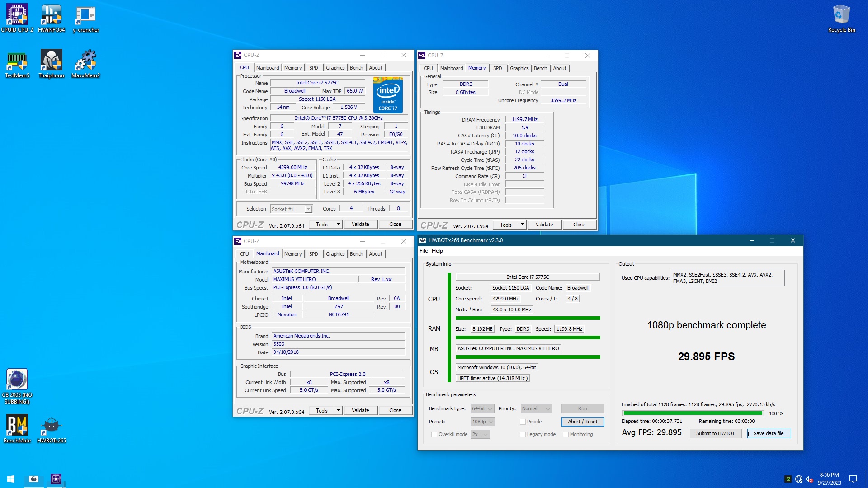Screen dimensions: 868x488
Task: Open the Preset 1080p dropdown
Action: click(x=483, y=422)
